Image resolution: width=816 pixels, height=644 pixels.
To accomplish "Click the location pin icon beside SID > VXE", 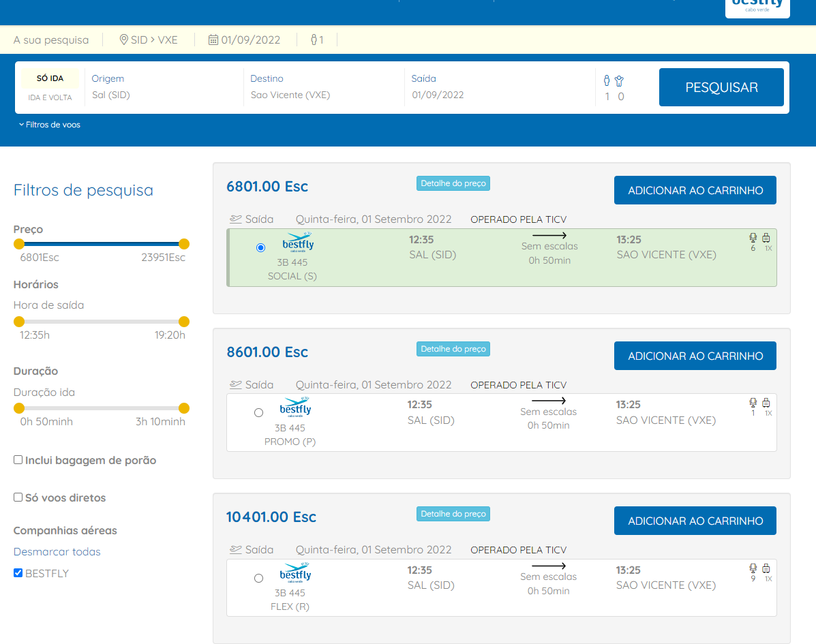I will point(124,40).
